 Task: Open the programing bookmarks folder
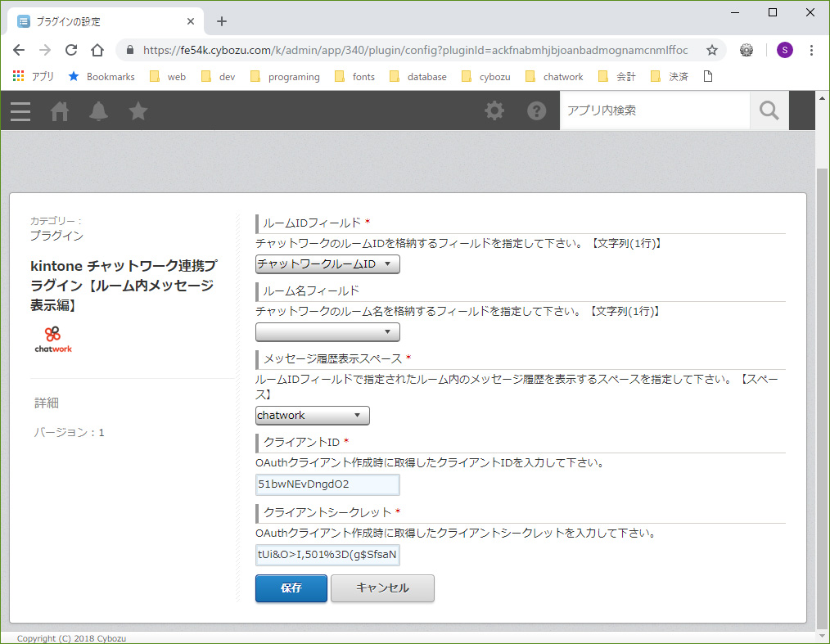285,76
